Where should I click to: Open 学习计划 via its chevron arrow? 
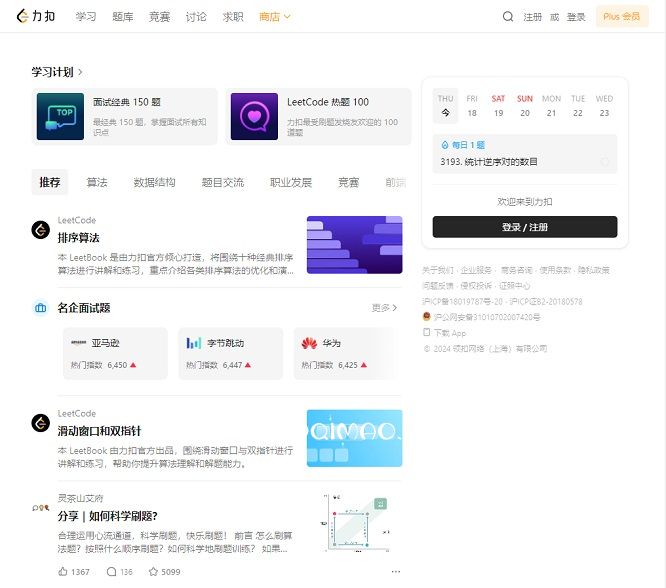(x=80, y=72)
